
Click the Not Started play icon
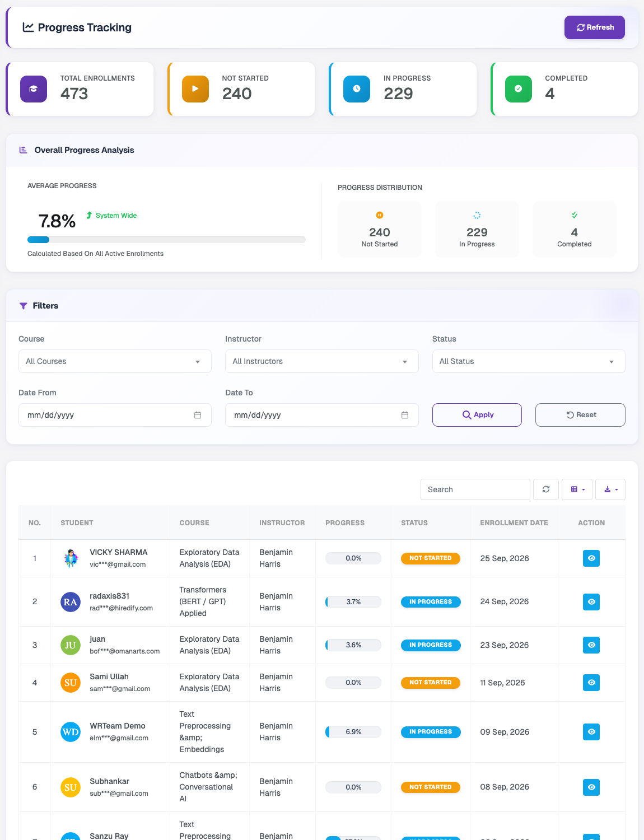(x=195, y=89)
